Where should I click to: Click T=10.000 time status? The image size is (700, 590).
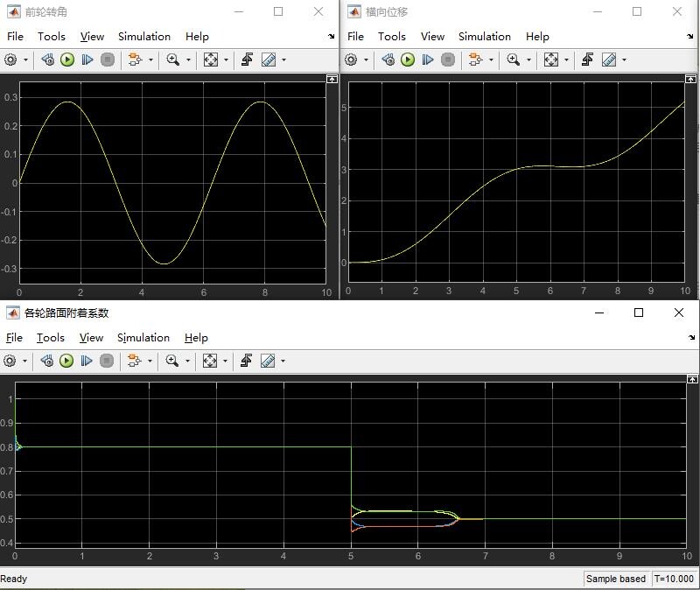point(674,579)
